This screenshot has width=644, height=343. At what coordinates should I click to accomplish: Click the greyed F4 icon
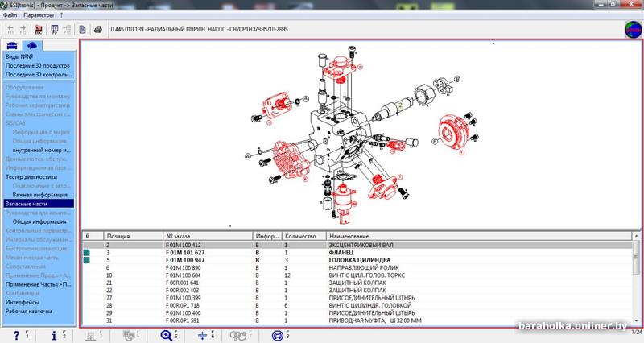point(129,336)
